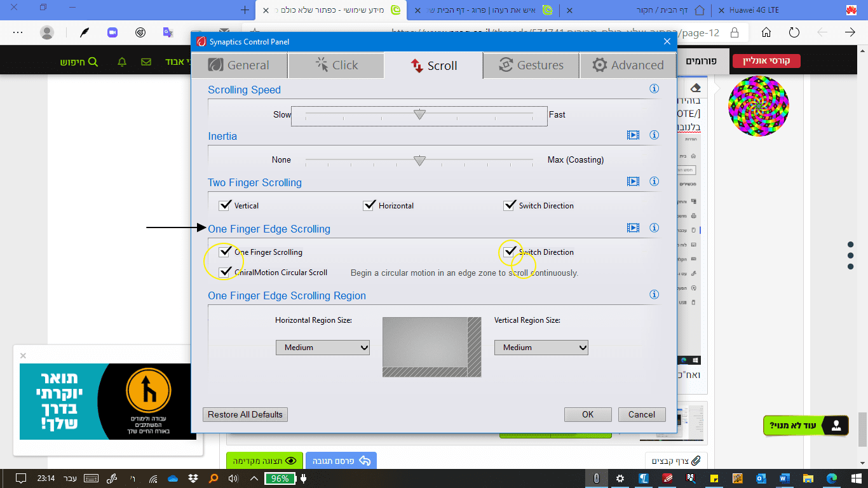The height and width of the screenshot is (488, 868).
Task: Confirm settings with OK
Action: point(588,414)
